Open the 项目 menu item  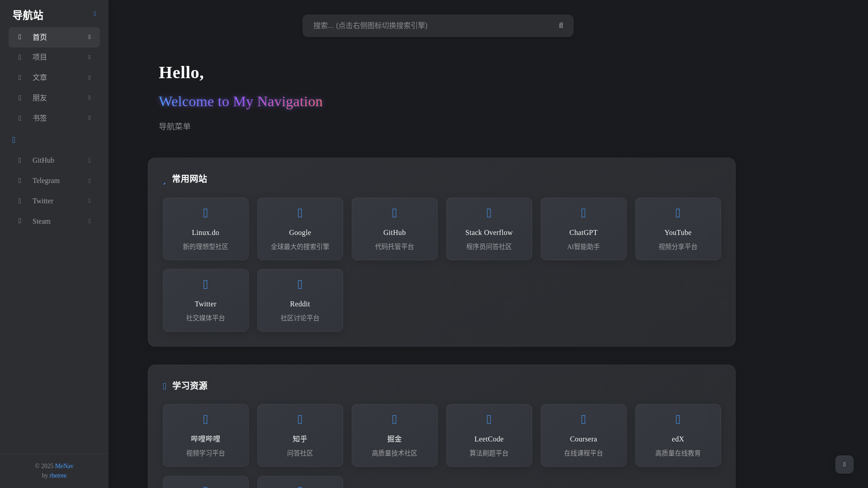tap(54, 57)
